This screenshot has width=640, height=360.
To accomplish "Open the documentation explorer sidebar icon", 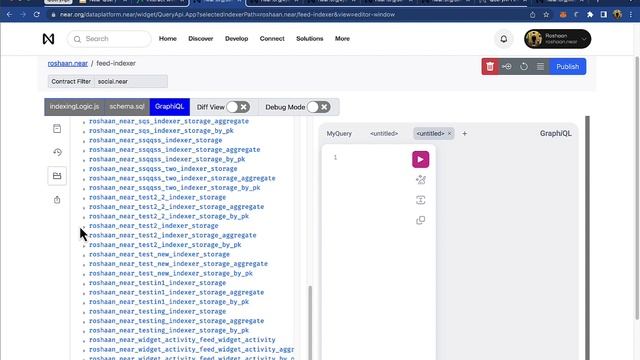I will (x=57, y=129).
